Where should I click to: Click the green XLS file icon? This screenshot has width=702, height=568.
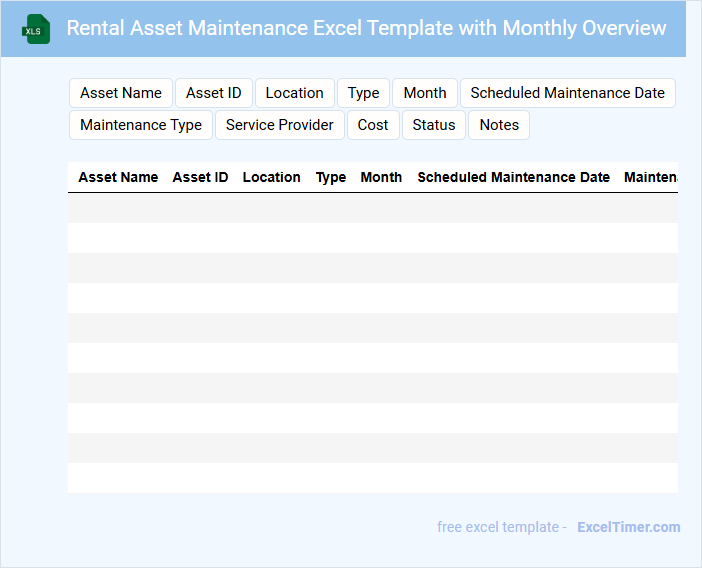tap(37, 29)
